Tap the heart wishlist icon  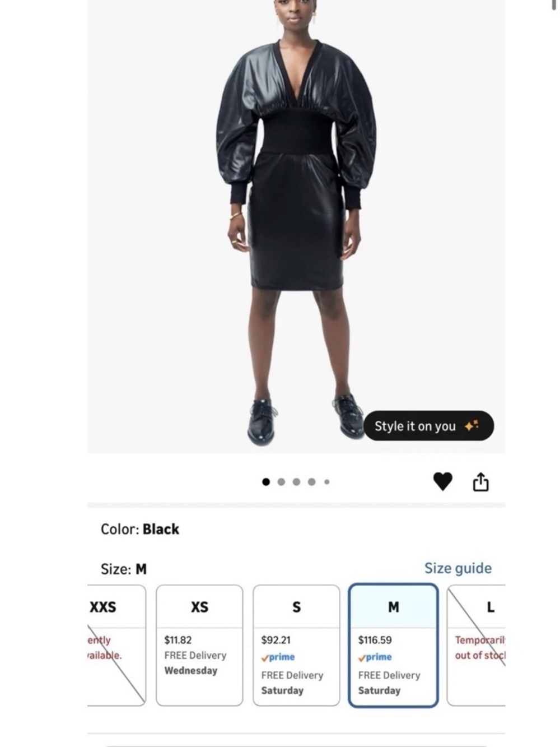(x=442, y=481)
